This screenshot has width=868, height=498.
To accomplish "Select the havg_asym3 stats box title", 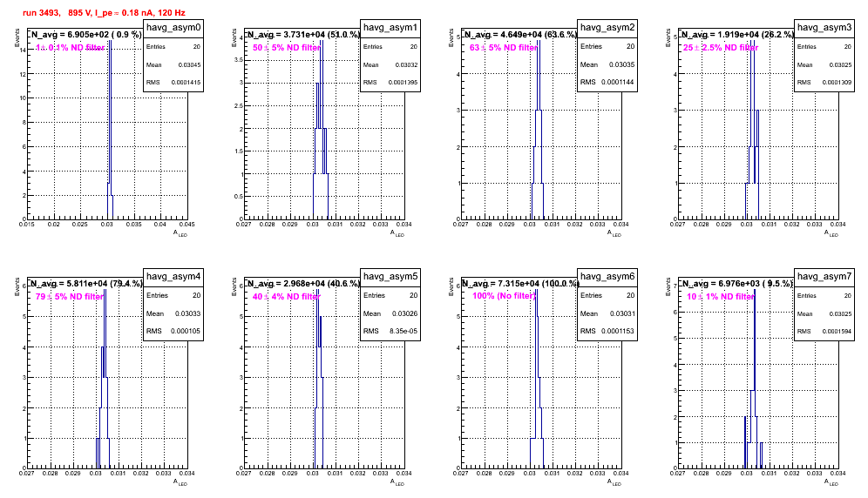I will pos(824,28).
